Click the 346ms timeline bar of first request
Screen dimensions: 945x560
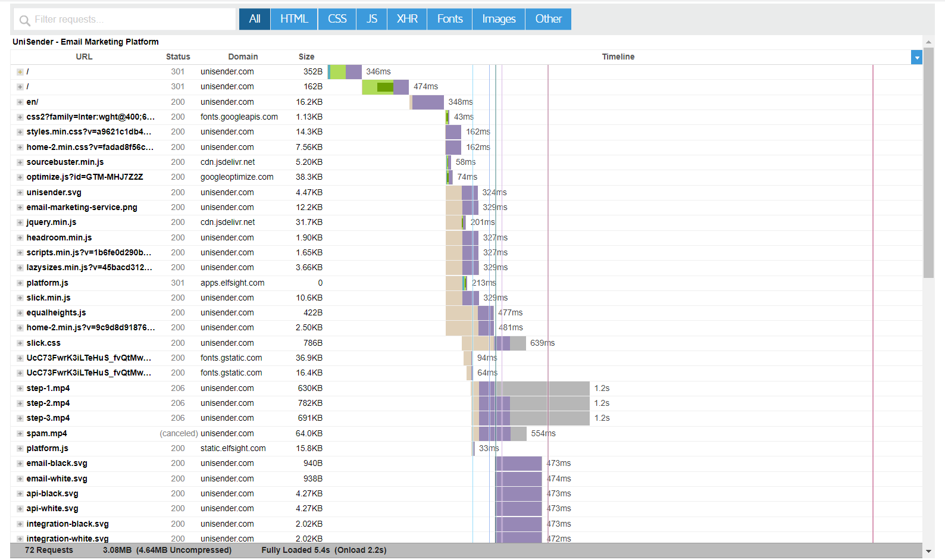click(345, 71)
